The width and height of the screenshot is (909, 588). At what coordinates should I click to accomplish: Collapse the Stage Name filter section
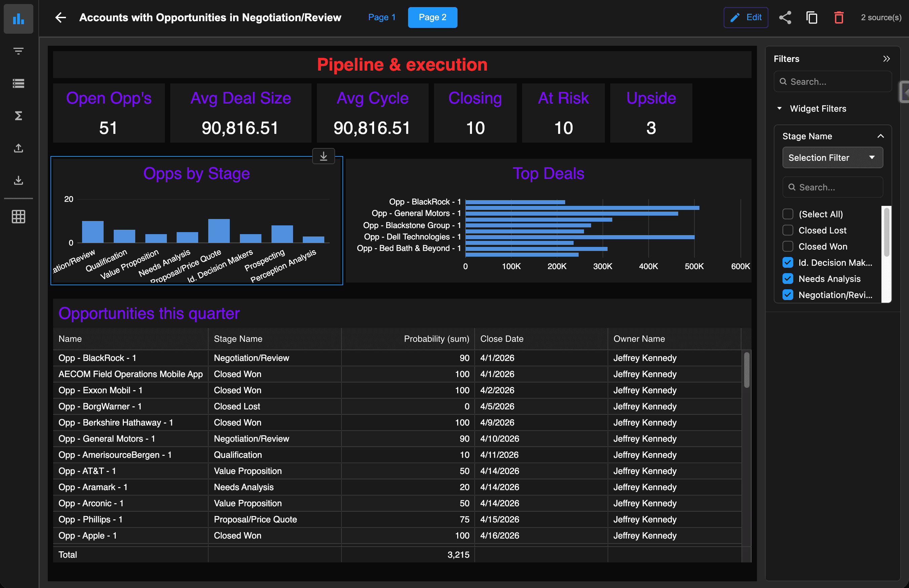point(880,136)
